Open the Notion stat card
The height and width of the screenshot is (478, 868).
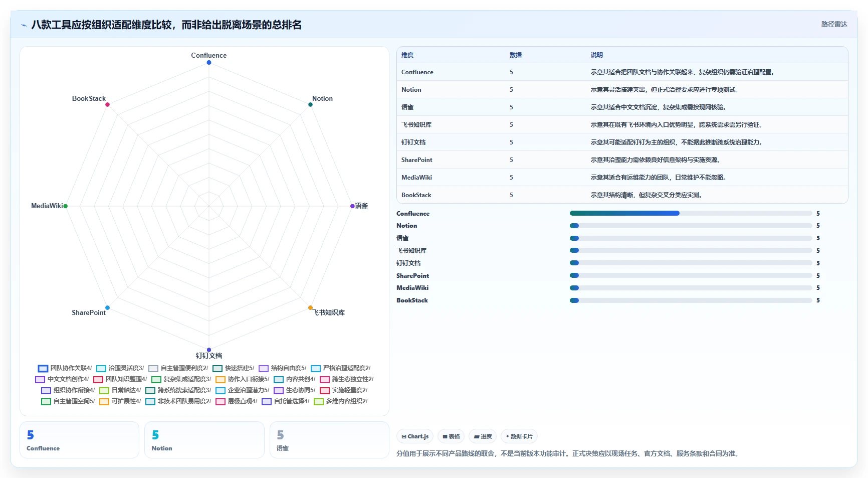pos(204,440)
